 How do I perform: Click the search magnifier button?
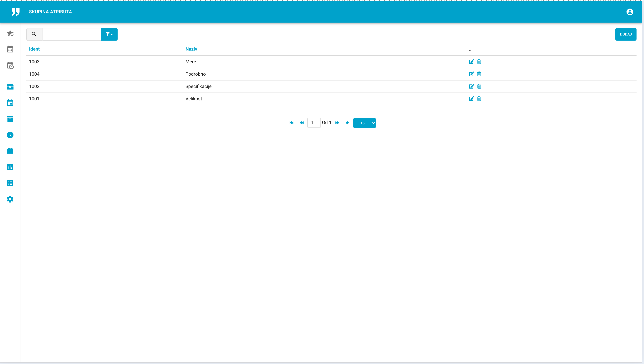[34, 34]
